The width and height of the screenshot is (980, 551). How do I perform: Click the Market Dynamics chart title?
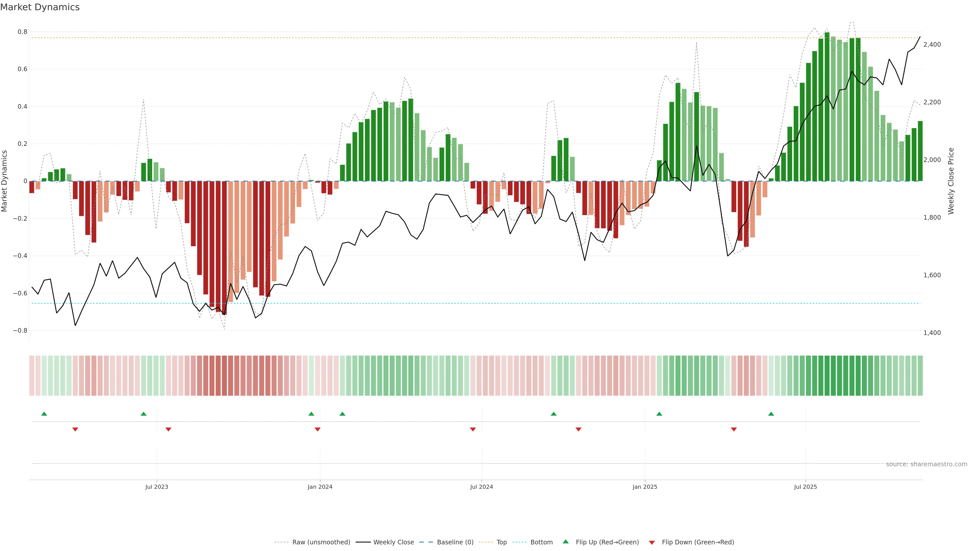click(40, 7)
